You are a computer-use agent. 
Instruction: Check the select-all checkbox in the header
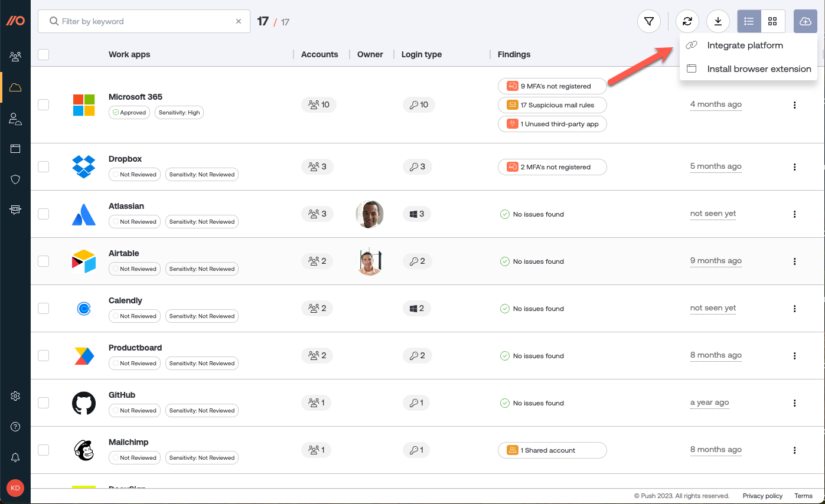pos(43,54)
